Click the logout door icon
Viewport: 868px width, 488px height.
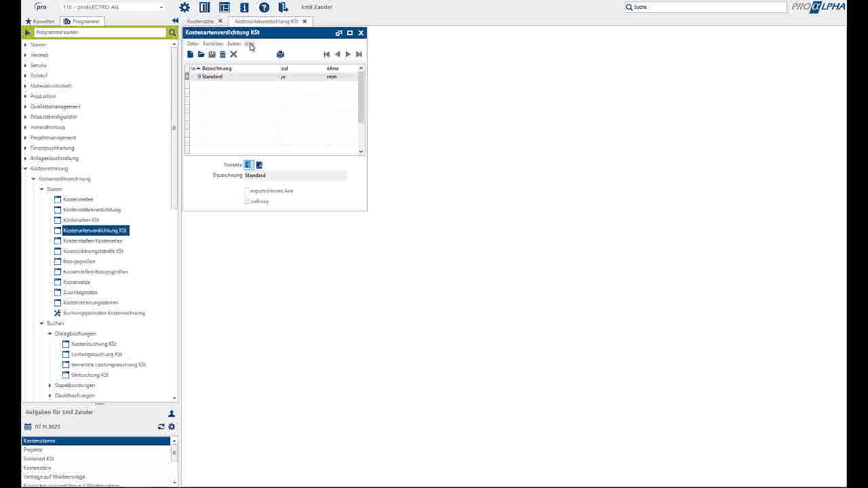(283, 7)
